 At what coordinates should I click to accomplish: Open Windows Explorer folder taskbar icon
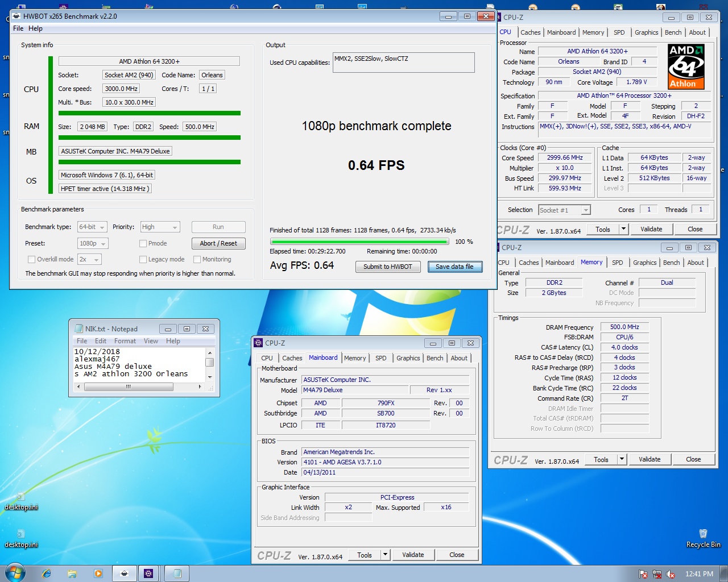click(72, 573)
